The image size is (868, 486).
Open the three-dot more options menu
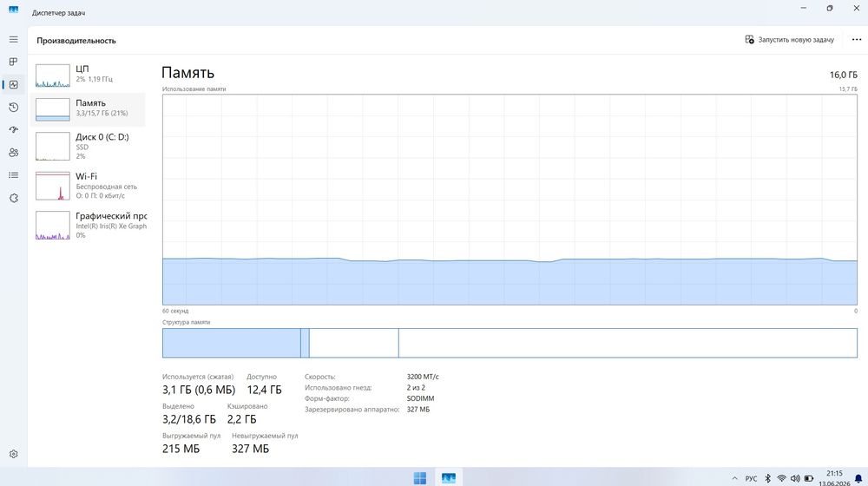(x=857, y=40)
